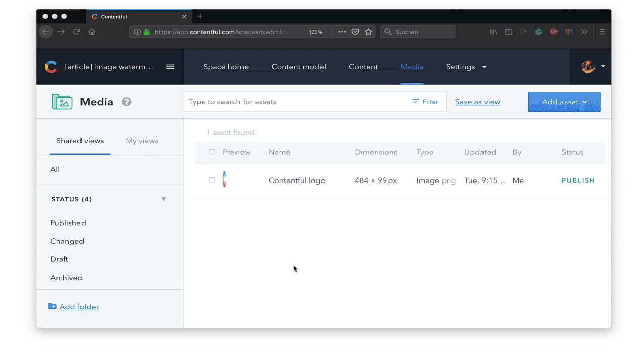Save the page to Pocket
The width and height of the screenshot is (644, 362).
[x=355, y=32]
